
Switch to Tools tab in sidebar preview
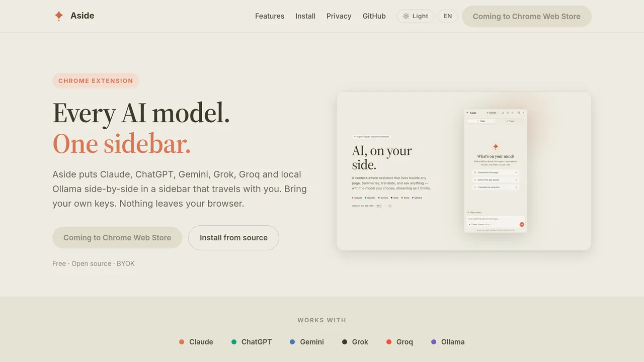point(510,121)
